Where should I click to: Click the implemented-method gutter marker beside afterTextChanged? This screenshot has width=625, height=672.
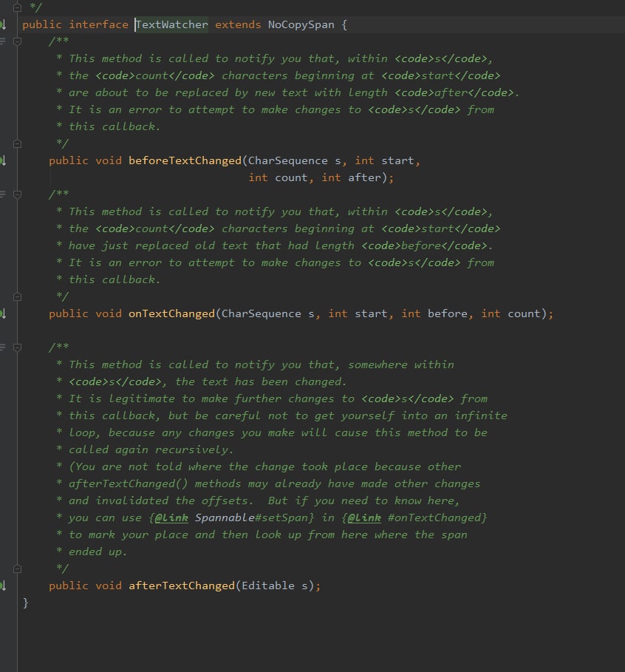3,586
